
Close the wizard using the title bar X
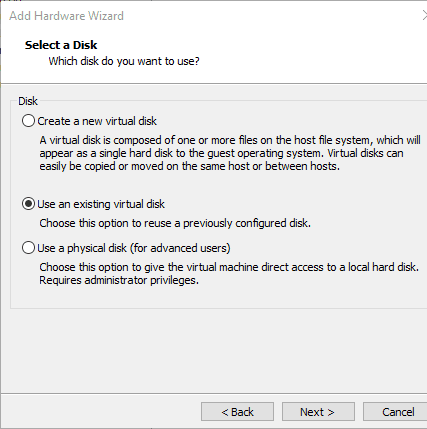click(x=424, y=16)
